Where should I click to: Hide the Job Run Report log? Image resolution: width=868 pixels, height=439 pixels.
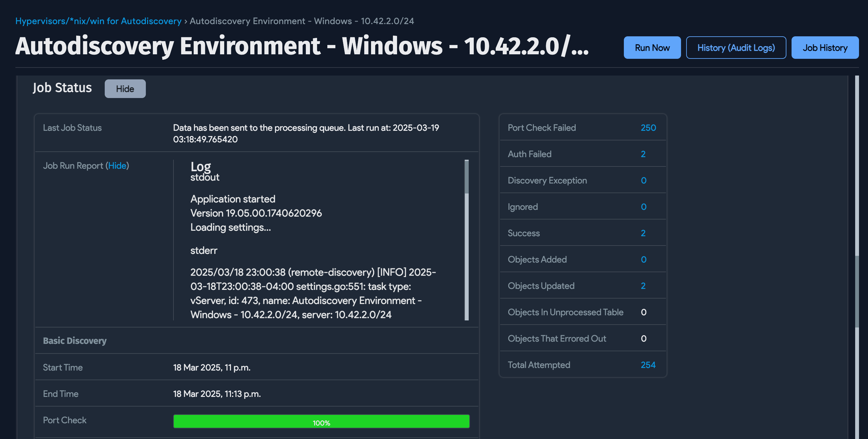click(x=117, y=166)
